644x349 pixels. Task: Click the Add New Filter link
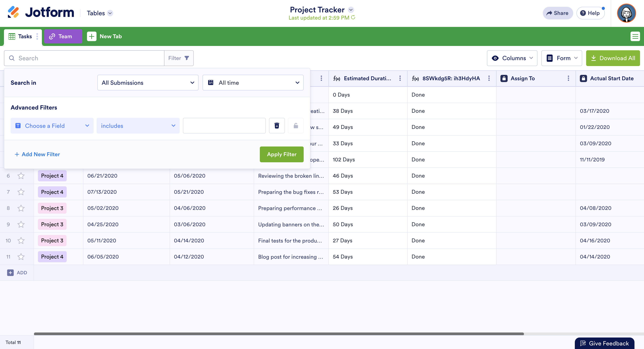[x=38, y=154]
